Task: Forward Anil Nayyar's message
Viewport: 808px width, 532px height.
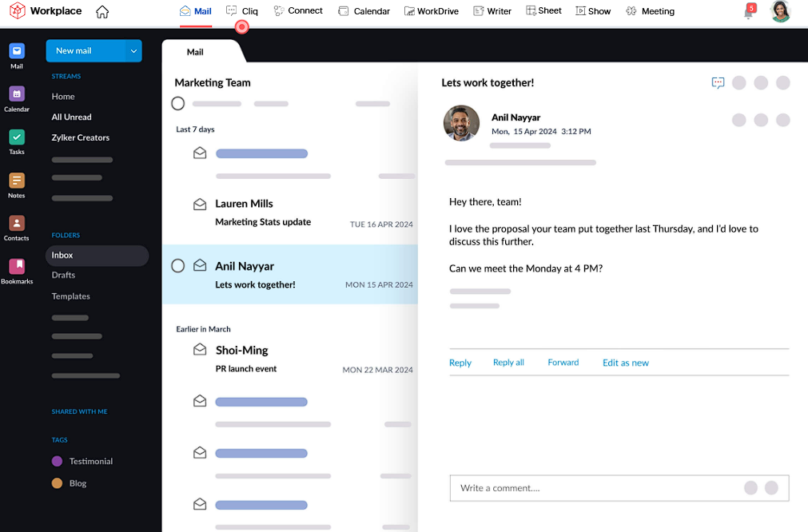Action: point(563,362)
